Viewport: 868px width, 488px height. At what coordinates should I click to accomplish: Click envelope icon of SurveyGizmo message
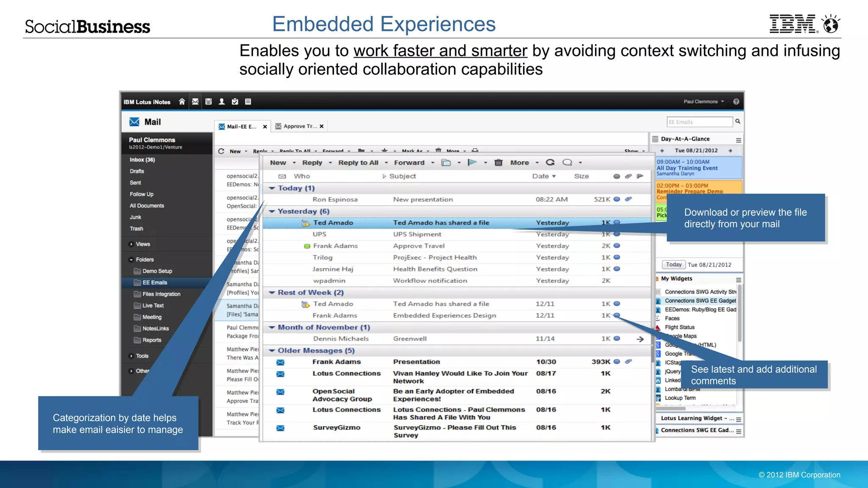click(x=280, y=428)
